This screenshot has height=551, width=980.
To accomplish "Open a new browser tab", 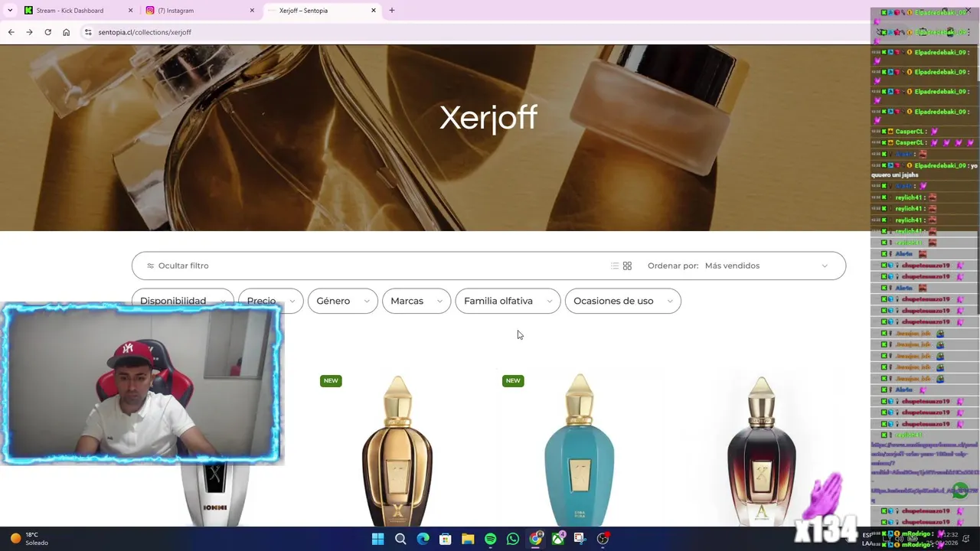I will pyautogui.click(x=392, y=10).
